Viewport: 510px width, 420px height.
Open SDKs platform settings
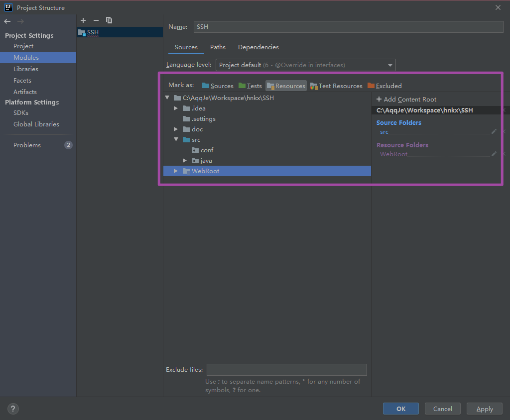coord(21,113)
